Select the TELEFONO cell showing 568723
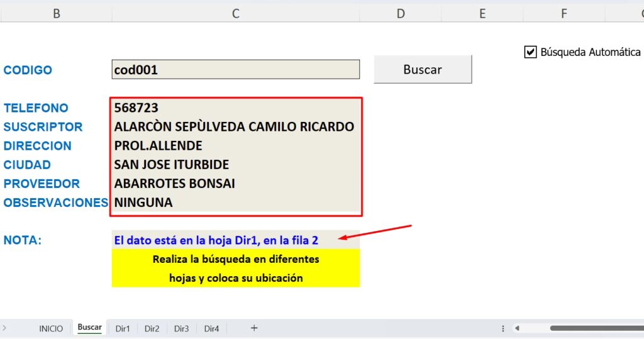This screenshot has width=644, height=339. coord(235,108)
